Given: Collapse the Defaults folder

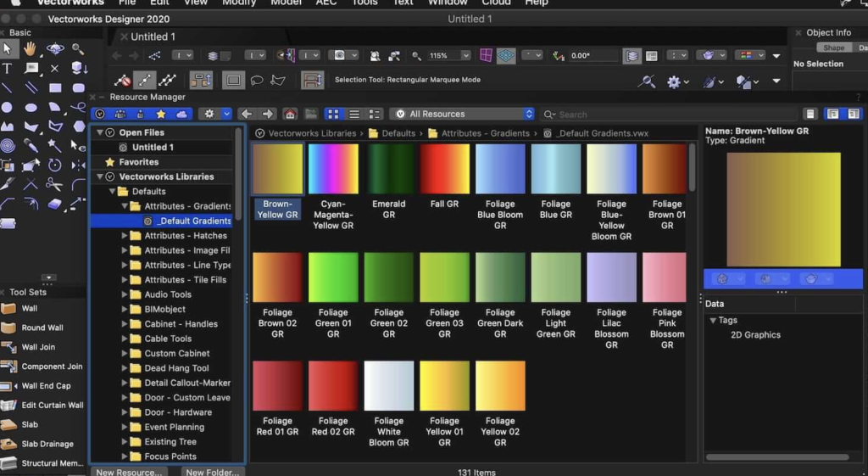Looking at the screenshot, I should coord(112,191).
